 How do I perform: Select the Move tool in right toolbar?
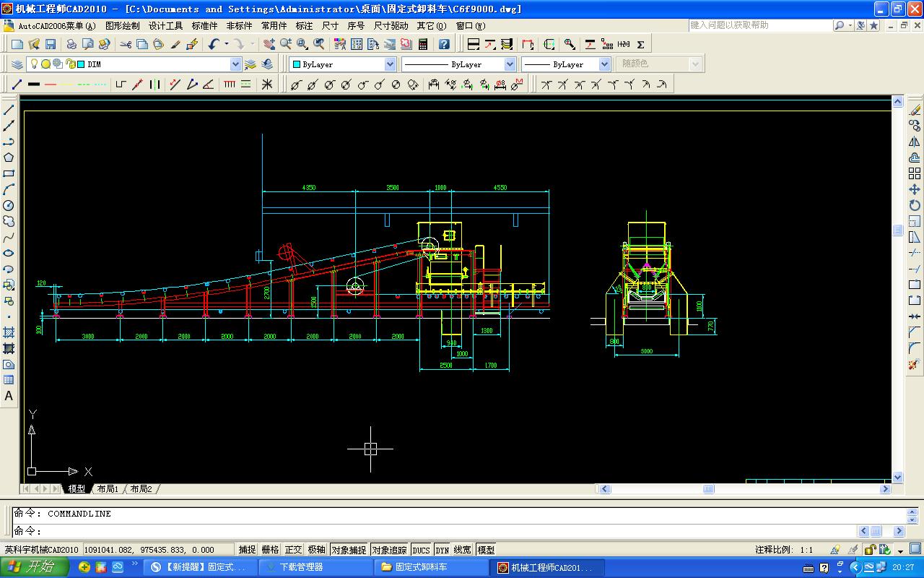915,189
